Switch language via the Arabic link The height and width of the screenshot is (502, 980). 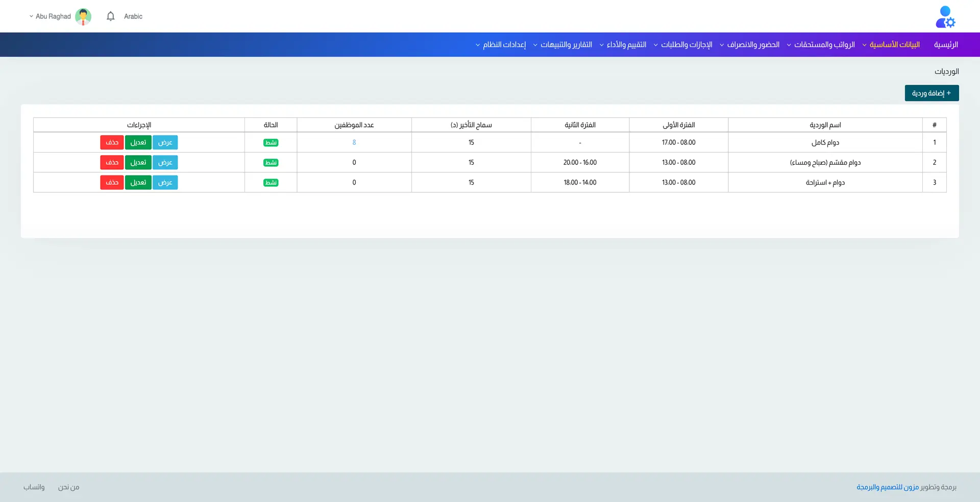(x=133, y=16)
